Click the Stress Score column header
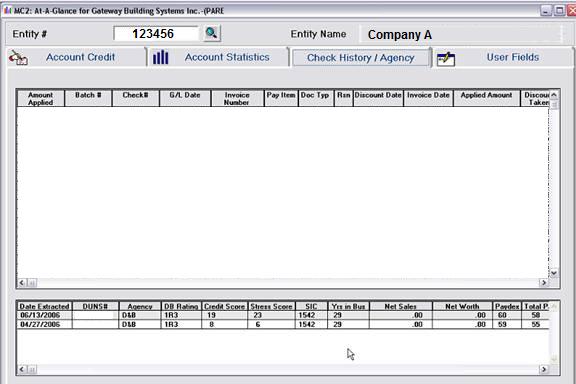 click(x=271, y=306)
